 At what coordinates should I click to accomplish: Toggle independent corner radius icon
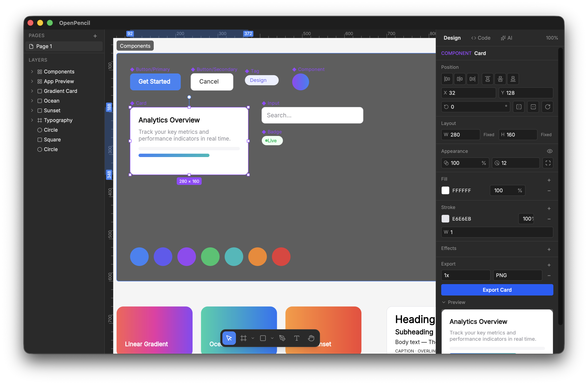(x=548, y=163)
